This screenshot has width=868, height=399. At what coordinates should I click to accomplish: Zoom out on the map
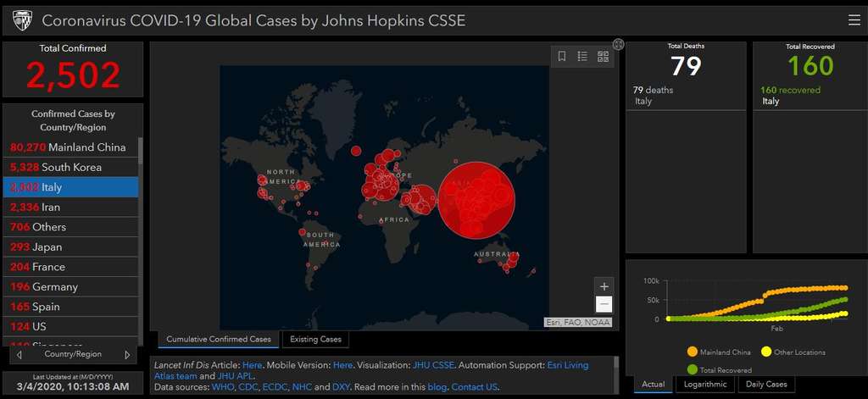[604, 304]
